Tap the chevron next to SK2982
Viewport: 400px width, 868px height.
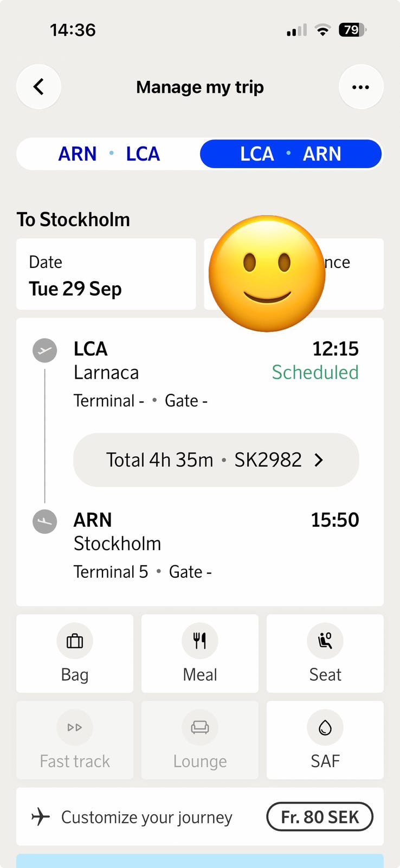click(319, 460)
